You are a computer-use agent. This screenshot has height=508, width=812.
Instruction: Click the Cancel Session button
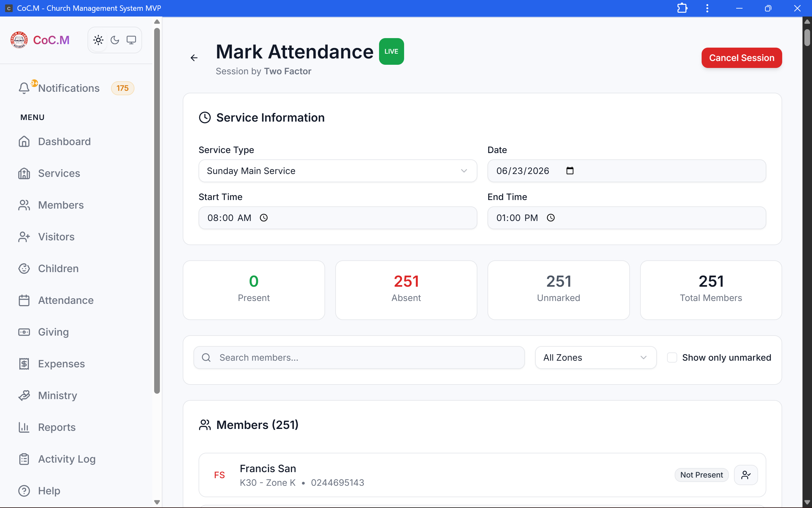point(742,58)
